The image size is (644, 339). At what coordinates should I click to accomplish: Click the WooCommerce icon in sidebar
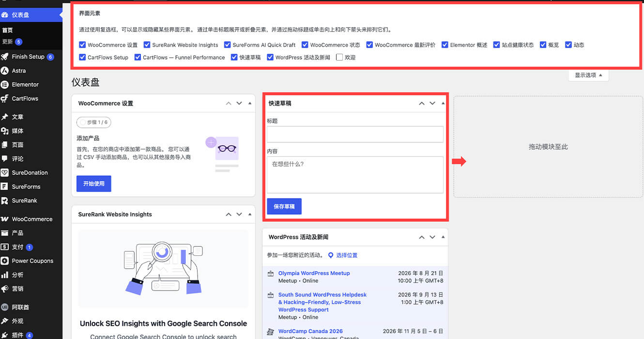pos(5,219)
